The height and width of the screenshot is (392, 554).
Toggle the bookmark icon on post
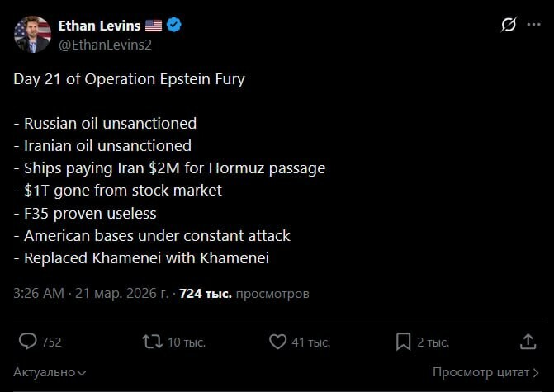403,341
